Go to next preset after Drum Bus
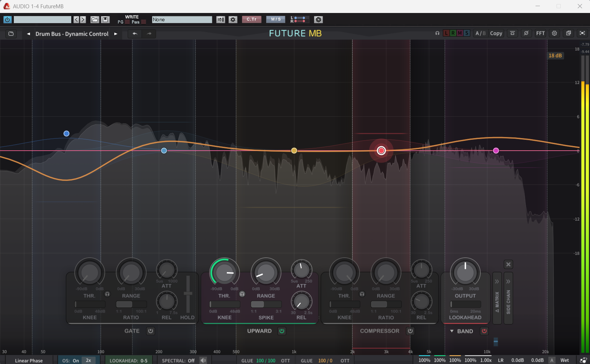 click(x=116, y=34)
